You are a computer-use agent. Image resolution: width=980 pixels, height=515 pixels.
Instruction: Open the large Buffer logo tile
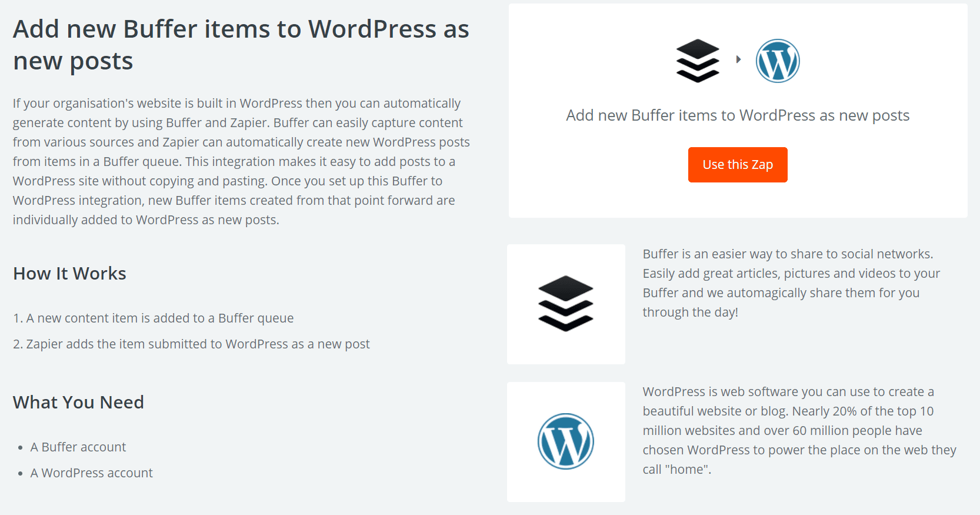click(566, 304)
